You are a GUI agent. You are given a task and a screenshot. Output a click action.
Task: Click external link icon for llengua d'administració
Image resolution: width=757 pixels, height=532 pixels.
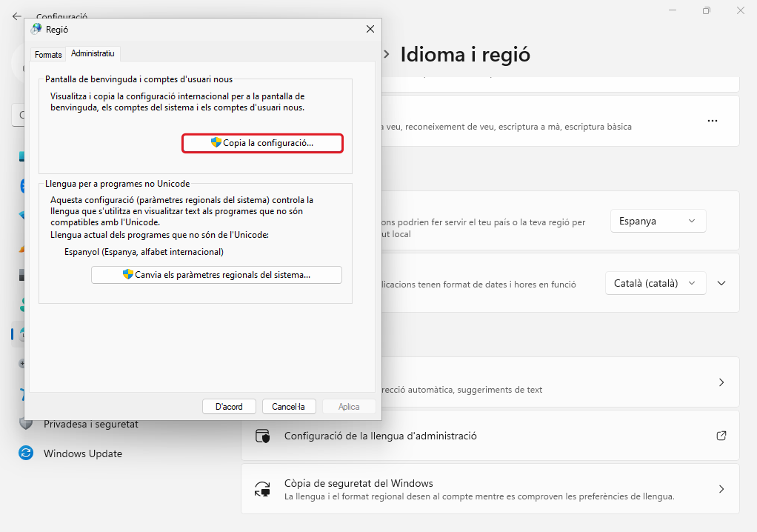tap(721, 436)
